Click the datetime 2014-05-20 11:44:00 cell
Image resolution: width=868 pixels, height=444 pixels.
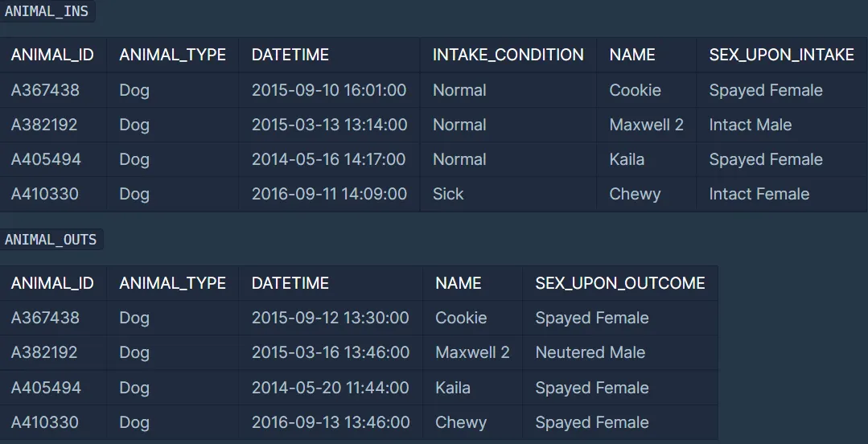click(x=331, y=388)
